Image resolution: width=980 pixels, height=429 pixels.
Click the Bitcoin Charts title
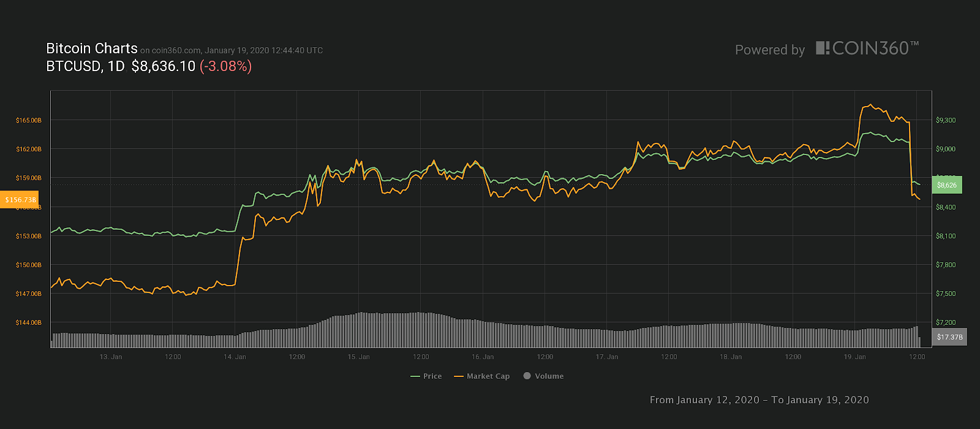[92, 48]
